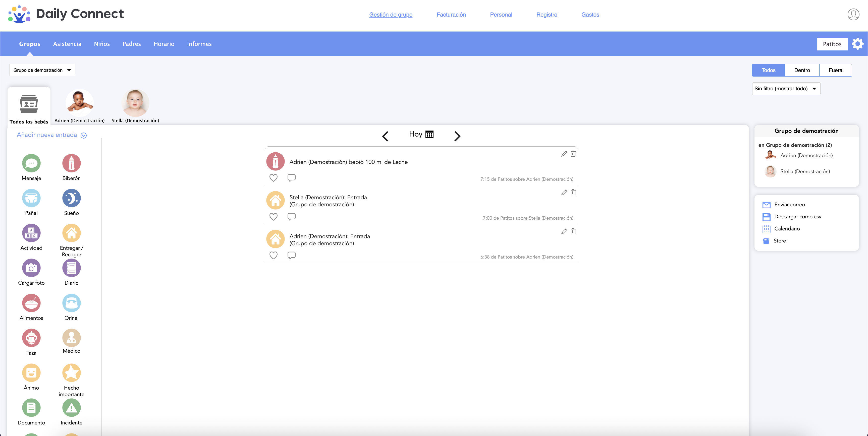868x436 pixels.
Task: Click the Facturación link
Action: 451,15
